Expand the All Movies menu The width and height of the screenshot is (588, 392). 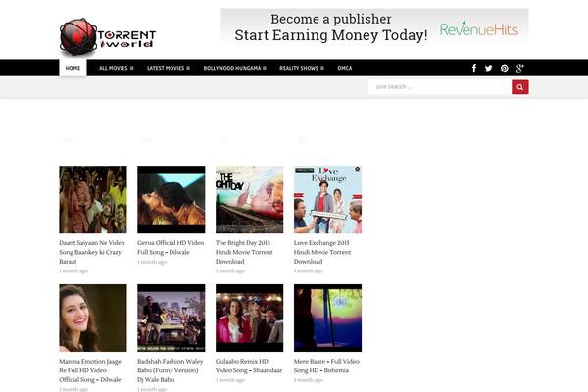(117, 68)
